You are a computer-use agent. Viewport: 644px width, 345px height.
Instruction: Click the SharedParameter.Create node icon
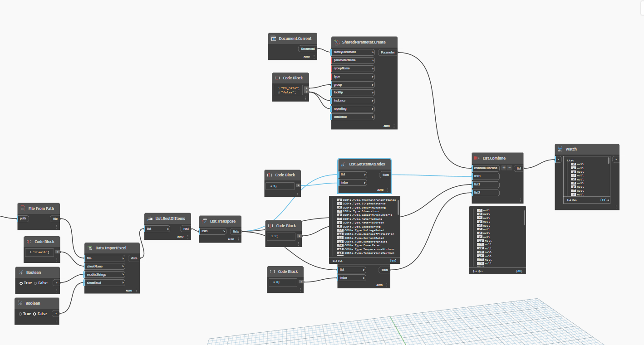[337, 42]
